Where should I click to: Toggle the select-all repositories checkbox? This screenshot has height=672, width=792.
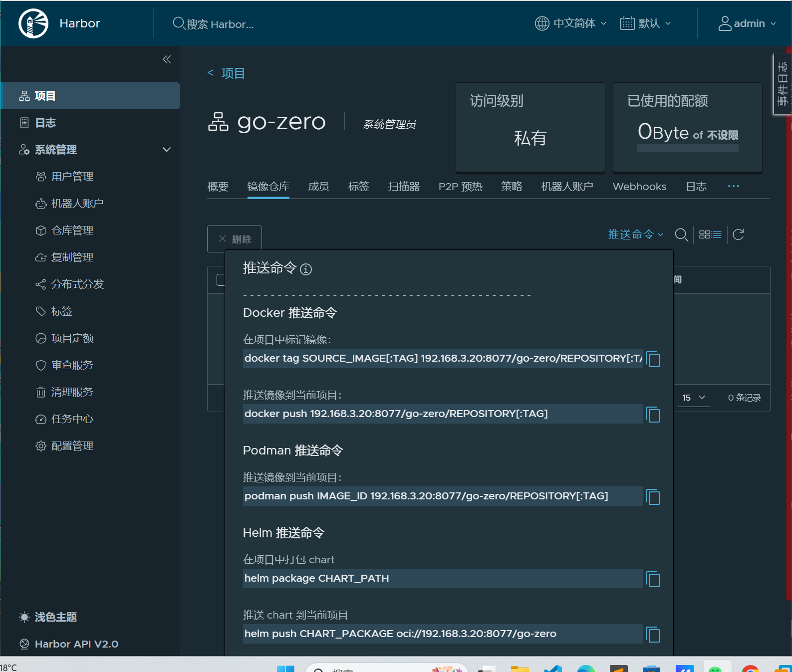(x=221, y=280)
